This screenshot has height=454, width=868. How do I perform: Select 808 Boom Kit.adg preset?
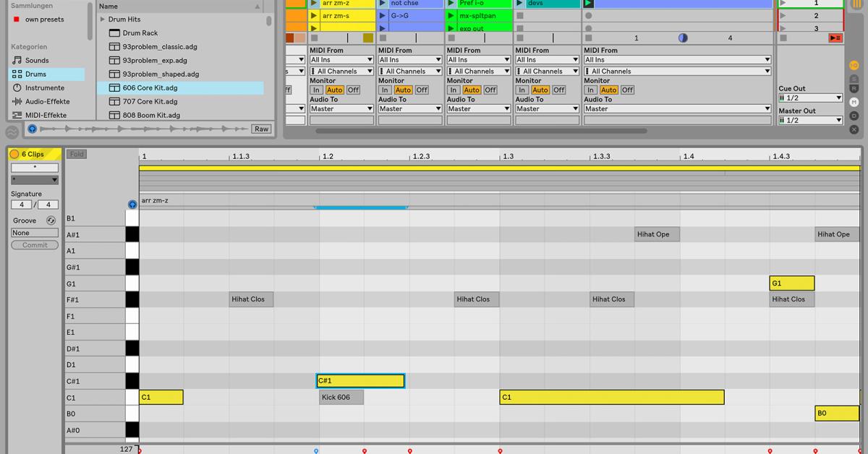click(x=180, y=115)
